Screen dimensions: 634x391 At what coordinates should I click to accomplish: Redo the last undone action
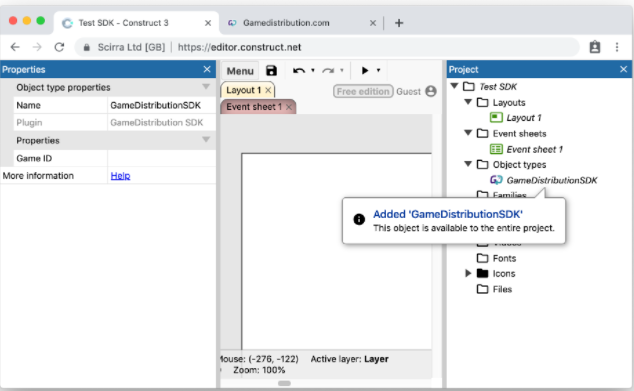coord(328,71)
